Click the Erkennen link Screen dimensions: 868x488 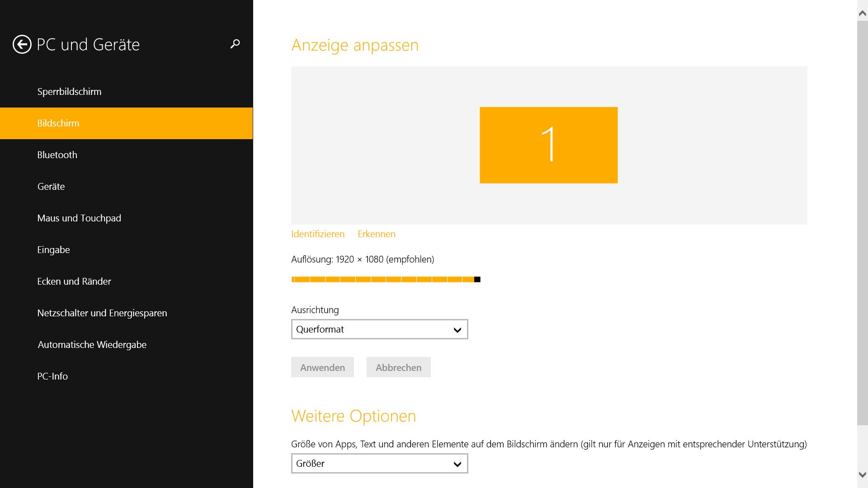[x=376, y=234]
